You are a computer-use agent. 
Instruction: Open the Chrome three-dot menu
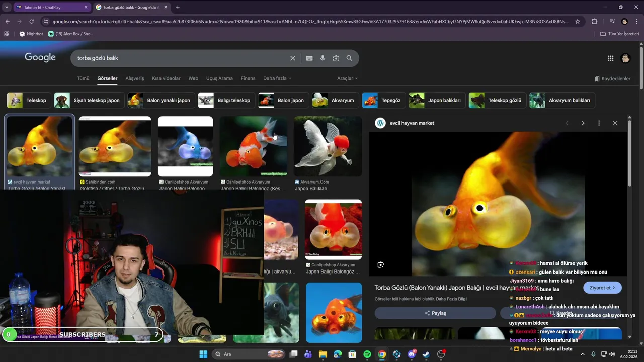pos(637,22)
